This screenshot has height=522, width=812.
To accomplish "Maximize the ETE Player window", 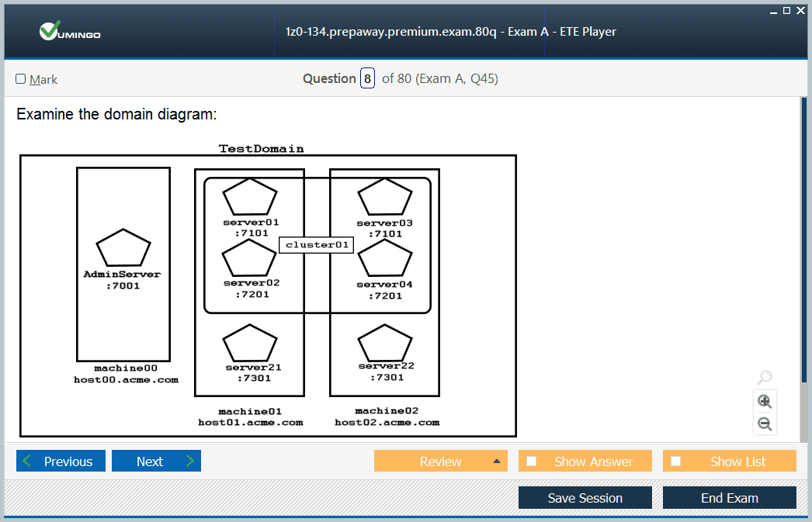I will point(786,10).
